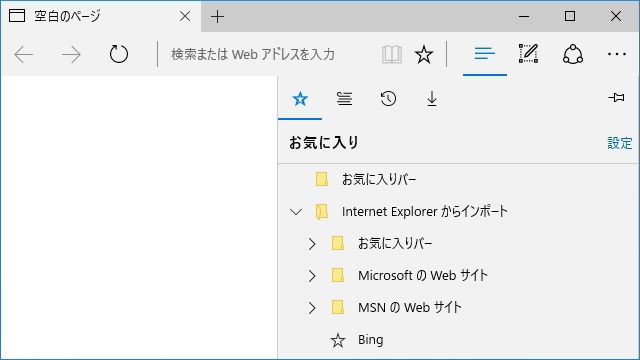Expand the MSN の Web サイト folder

[x=312, y=308]
